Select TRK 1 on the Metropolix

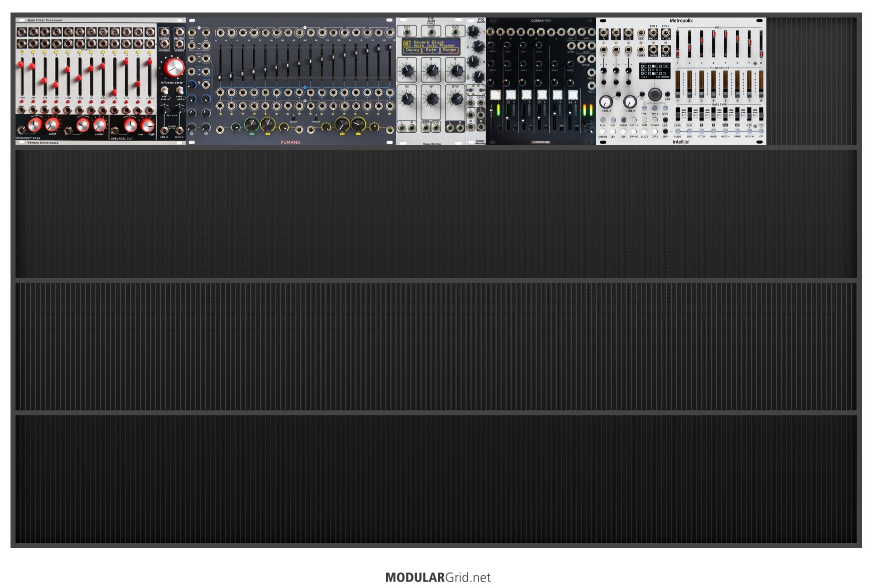644,109
